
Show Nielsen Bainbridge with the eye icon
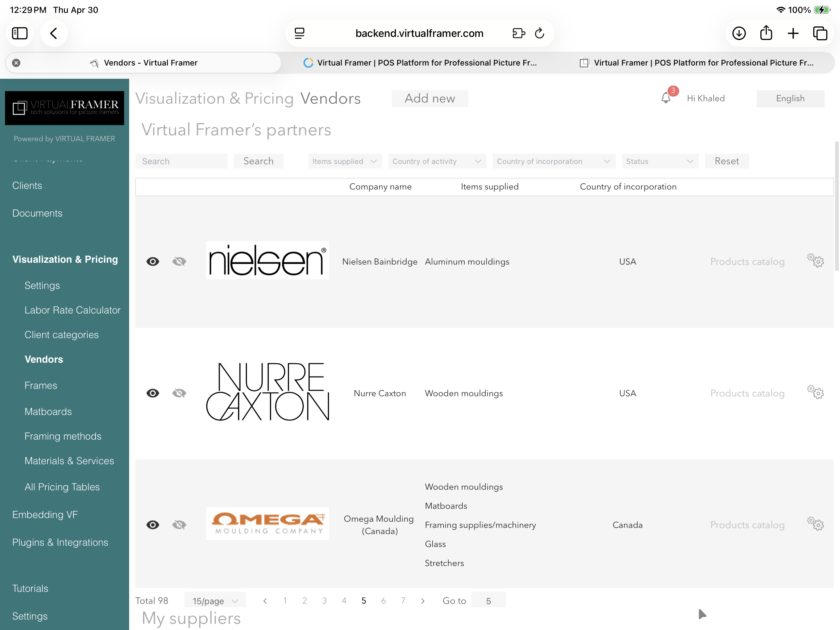[x=153, y=261]
